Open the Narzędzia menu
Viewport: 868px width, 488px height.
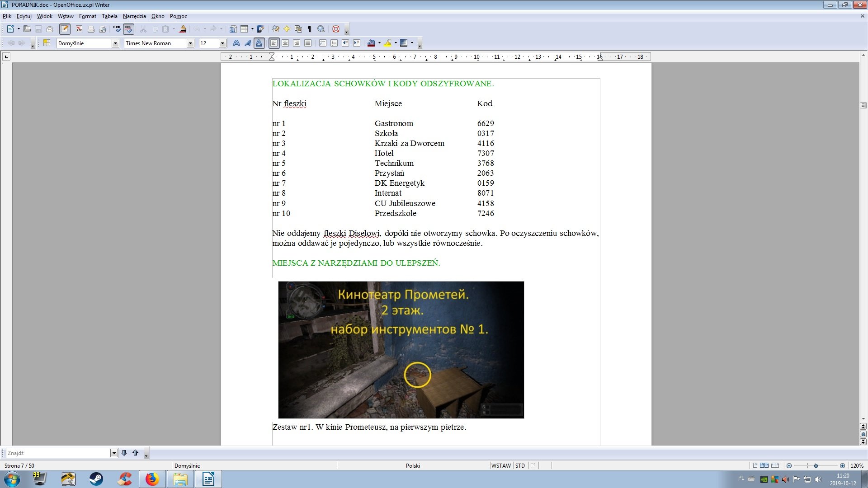[134, 16]
